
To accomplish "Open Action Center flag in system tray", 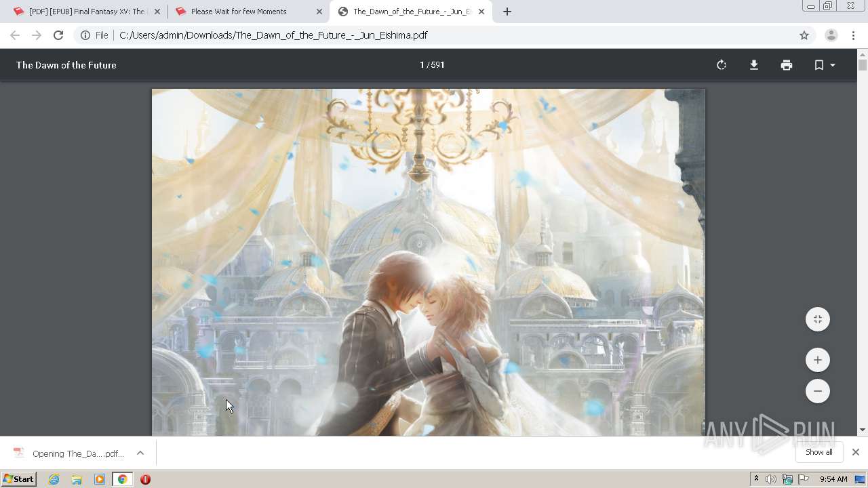I will click(x=804, y=479).
